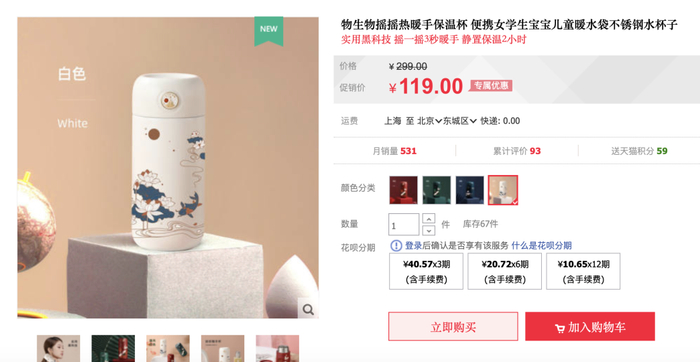Screen dimensions: 700x362
Task: Click the 加入购物车 add to cart button
Action: pos(590,327)
